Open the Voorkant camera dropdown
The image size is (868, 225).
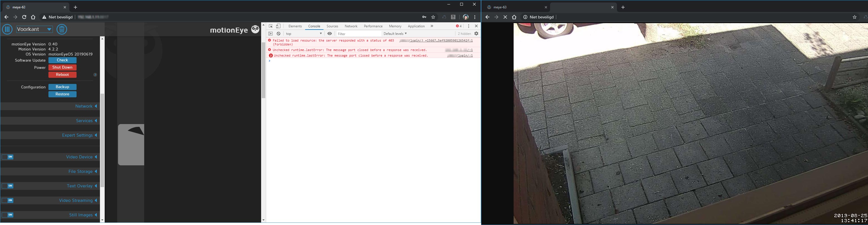click(x=34, y=29)
